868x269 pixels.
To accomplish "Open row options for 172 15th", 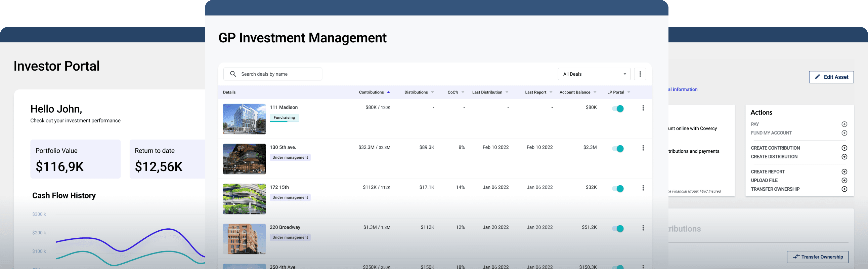I will point(643,188).
